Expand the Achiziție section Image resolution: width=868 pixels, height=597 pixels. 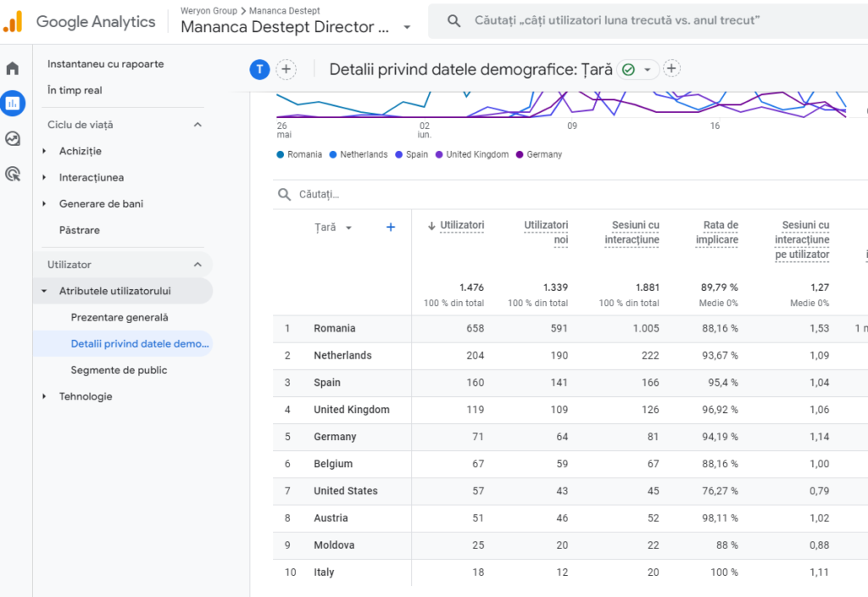80,151
